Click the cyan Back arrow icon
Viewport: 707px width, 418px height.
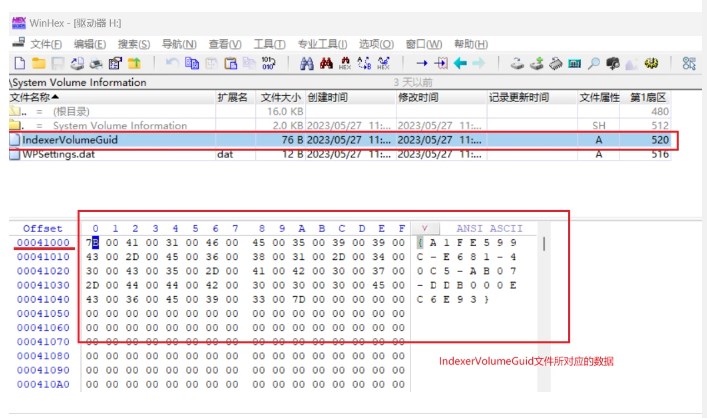coord(460,63)
